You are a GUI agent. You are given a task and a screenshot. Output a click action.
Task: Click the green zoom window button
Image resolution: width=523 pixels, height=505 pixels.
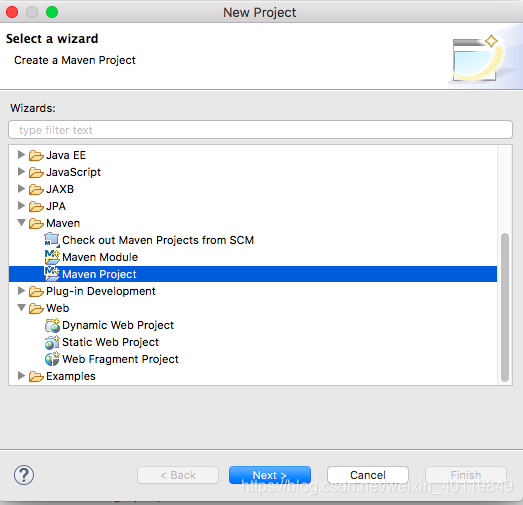tap(52, 12)
